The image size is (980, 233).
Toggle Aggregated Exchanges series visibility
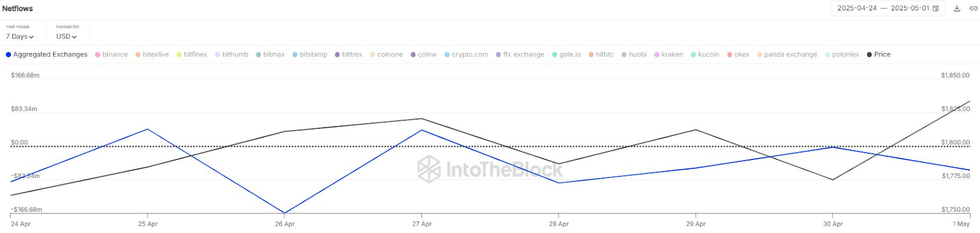coord(47,54)
